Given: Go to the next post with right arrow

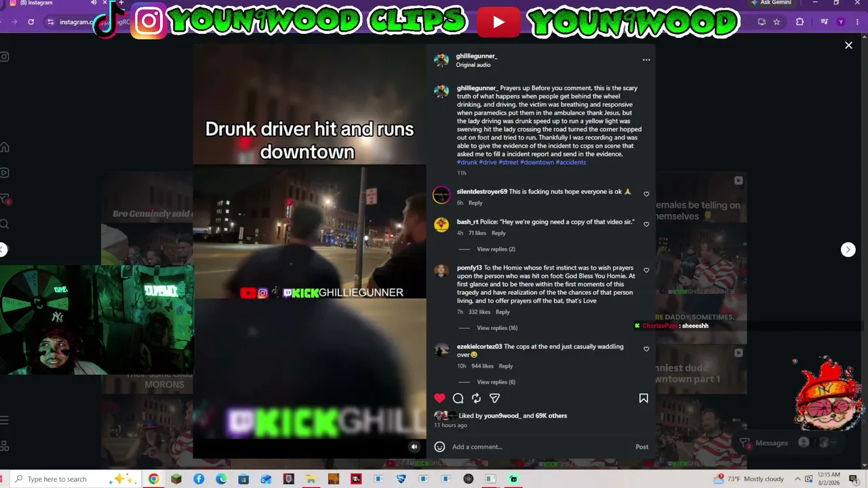Looking at the screenshot, I should pyautogui.click(x=848, y=249).
